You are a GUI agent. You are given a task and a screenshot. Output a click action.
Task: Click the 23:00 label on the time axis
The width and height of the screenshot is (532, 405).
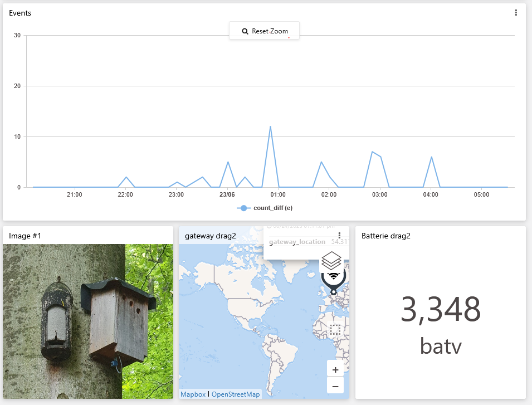[x=176, y=194]
